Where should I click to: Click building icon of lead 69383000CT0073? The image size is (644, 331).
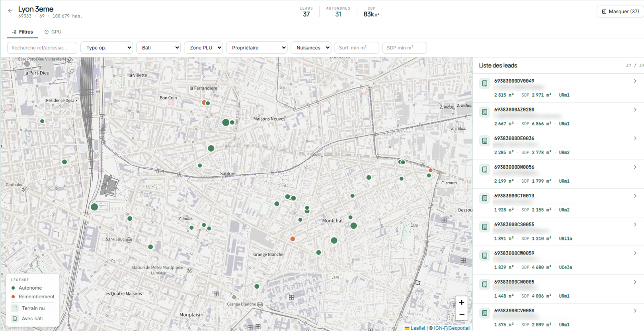click(x=484, y=198)
